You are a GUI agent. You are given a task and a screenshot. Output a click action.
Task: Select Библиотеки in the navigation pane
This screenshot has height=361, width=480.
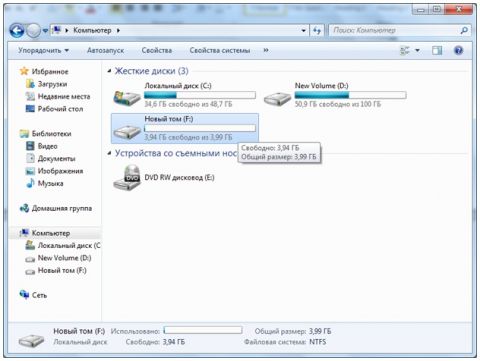51,134
